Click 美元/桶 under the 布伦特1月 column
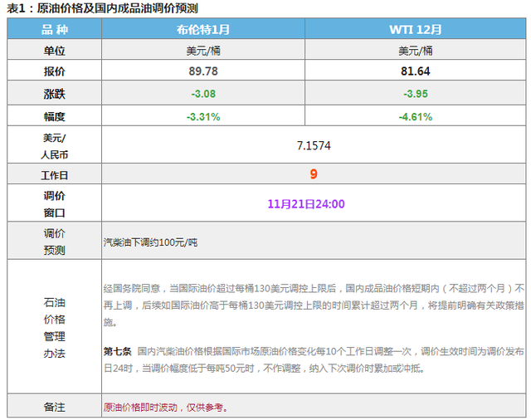Image resolution: width=531 pixels, height=420 pixels. 203,51
